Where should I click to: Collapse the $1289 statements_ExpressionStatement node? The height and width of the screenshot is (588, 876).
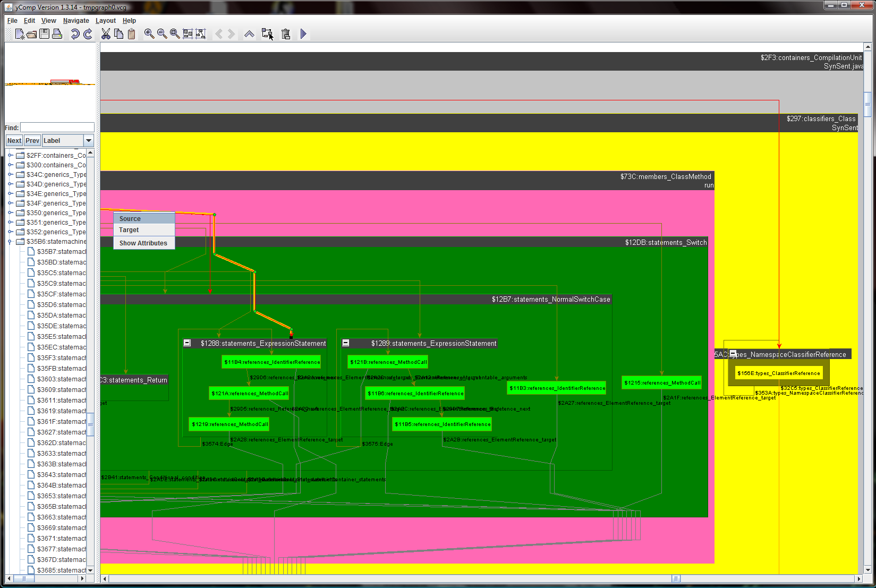coord(346,343)
